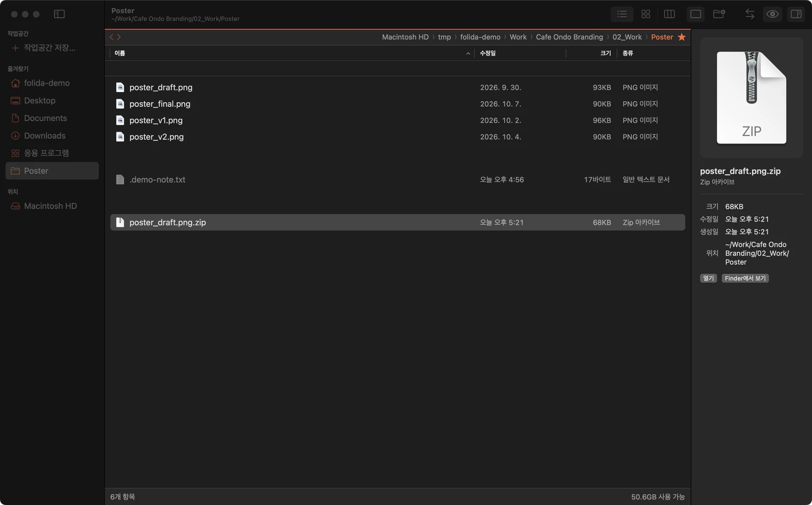Select the single pane layout icon
The height and width of the screenshot is (505, 812).
pyautogui.click(x=696, y=14)
